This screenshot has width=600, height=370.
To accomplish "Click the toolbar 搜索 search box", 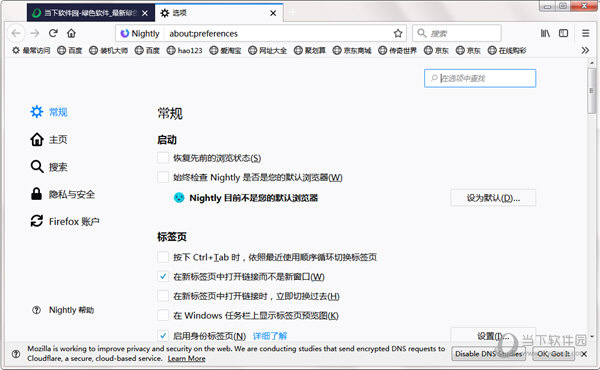I will coord(457,33).
